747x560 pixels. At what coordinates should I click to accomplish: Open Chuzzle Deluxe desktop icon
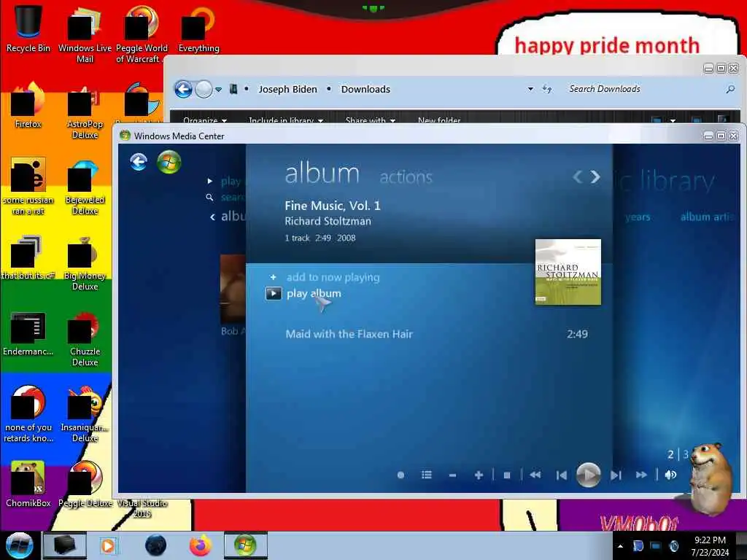pyautogui.click(x=85, y=339)
